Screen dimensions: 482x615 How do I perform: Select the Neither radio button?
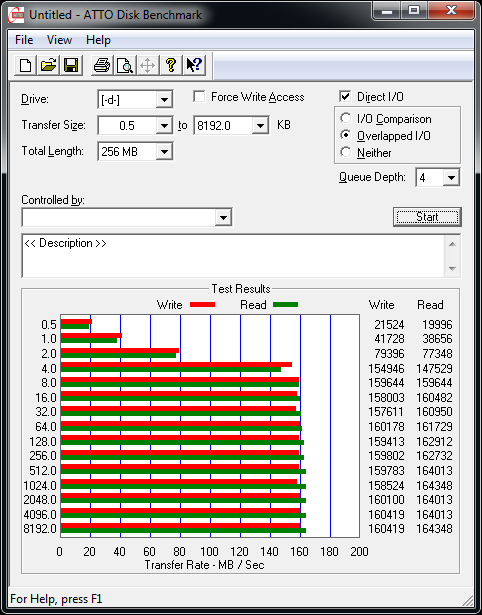click(346, 152)
